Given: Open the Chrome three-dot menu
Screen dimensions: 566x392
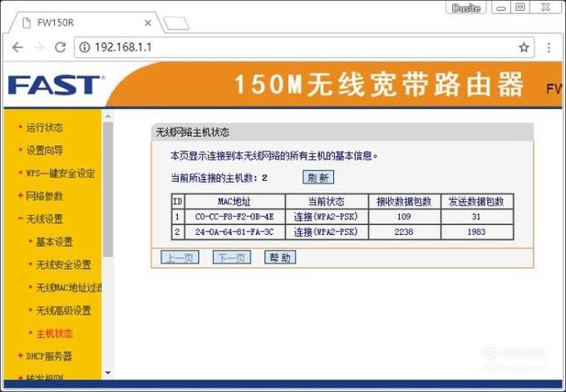Looking at the screenshot, I should pos(549,47).
